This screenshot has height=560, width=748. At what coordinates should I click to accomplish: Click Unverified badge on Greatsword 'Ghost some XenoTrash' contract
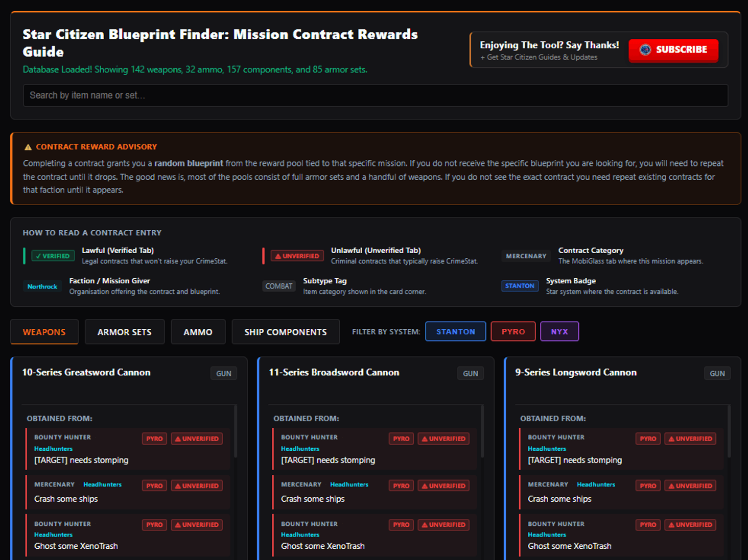point(197,525)
